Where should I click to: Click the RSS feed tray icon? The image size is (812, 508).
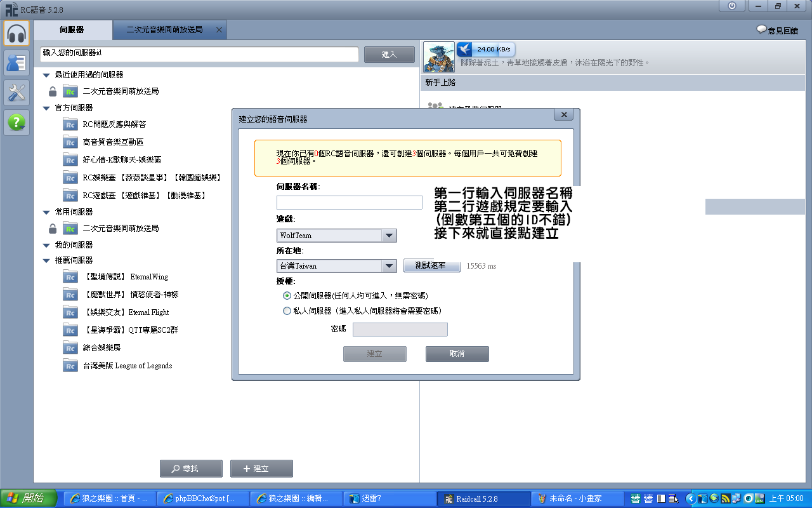[x=725, y=498]
